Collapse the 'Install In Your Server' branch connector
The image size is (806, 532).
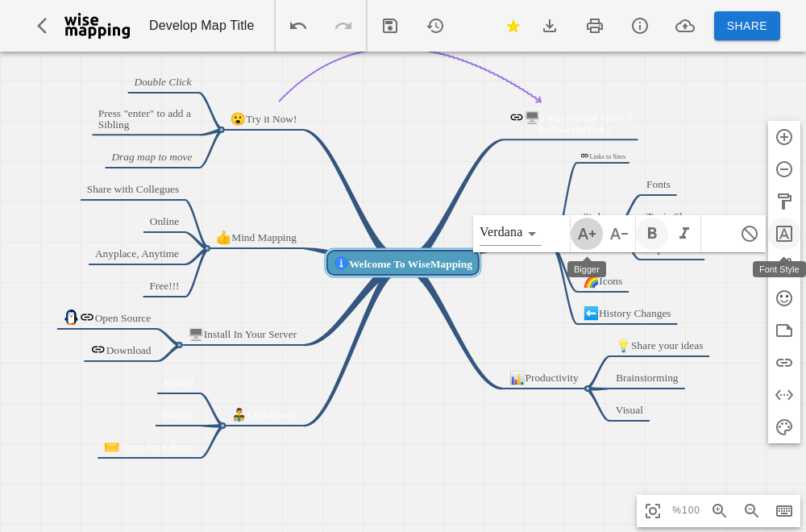point(180,345)
